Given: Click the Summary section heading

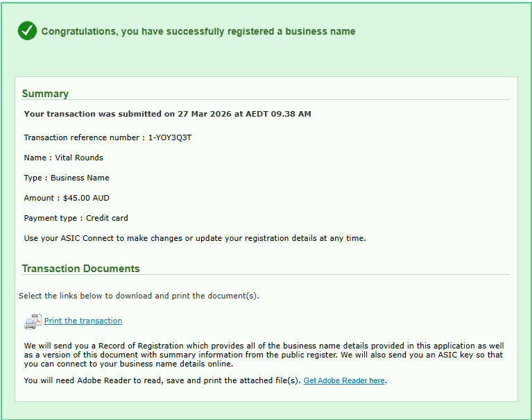Looking at the screenshot, I should 45,94.
